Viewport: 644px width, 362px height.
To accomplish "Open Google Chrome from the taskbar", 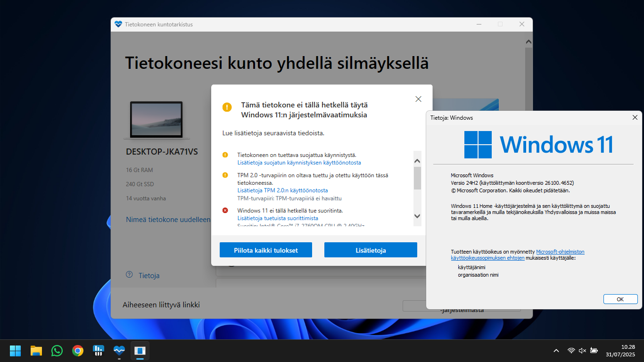I will pos(77,351).
